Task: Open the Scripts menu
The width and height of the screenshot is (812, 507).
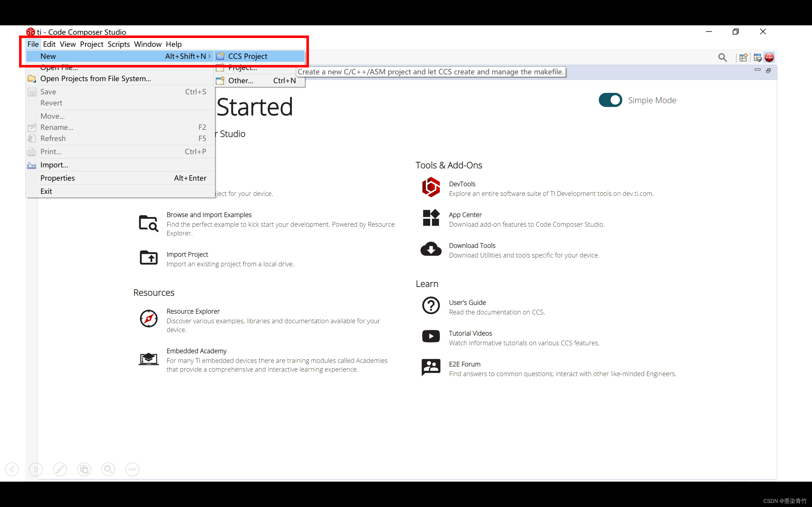Action: click(x=118, y=44)
